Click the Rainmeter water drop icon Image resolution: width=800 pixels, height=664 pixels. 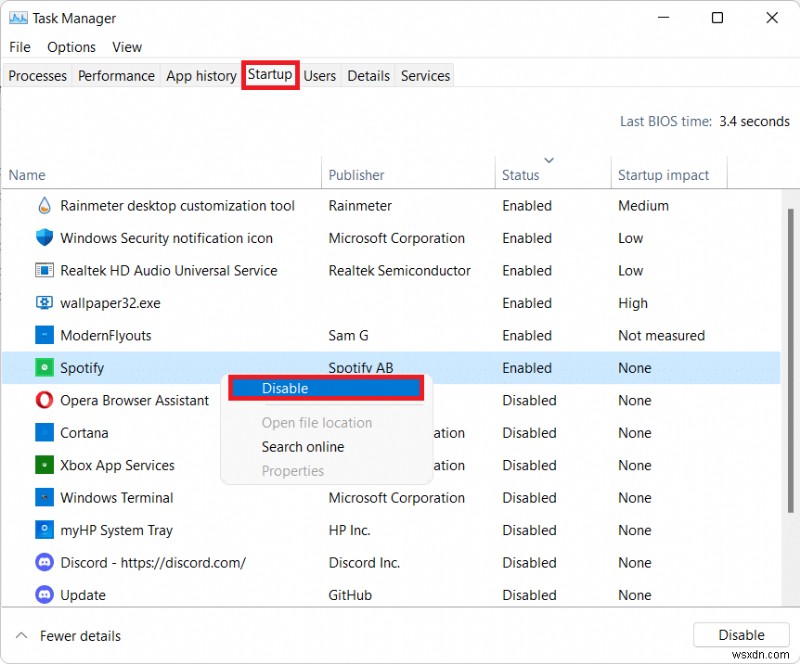tap(44, 206)
